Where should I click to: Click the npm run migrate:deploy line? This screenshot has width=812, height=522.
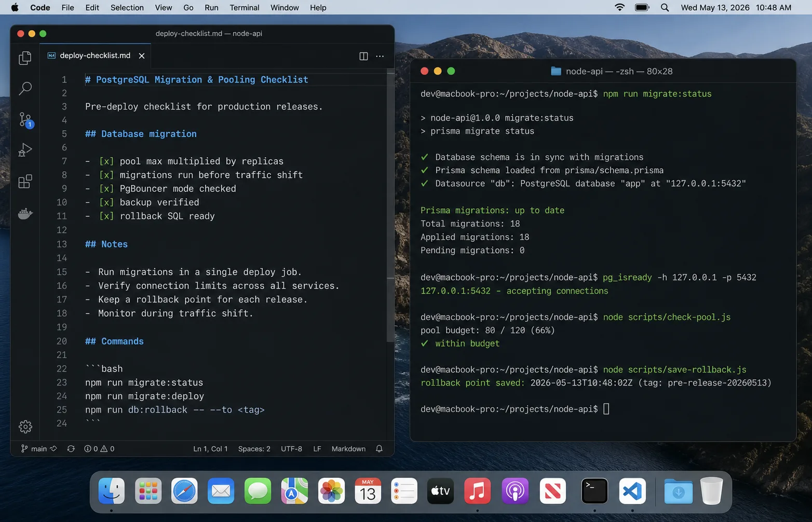pos(144,396)
